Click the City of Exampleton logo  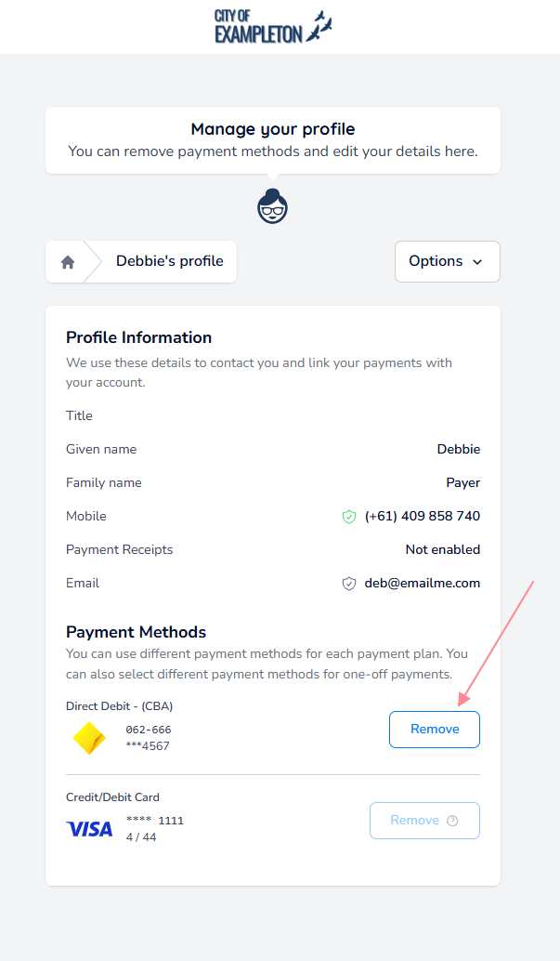[273, 27]
